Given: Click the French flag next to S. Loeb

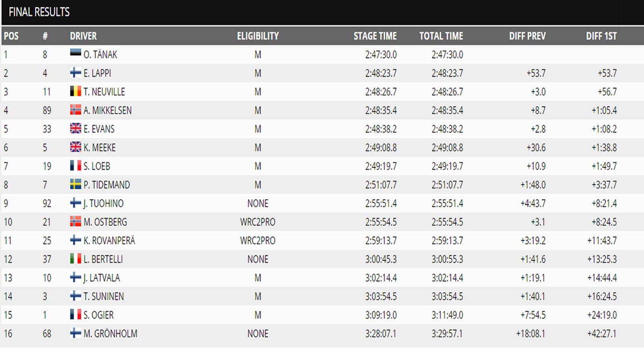Looking at the screenshot, I should (x=75, y=166).
